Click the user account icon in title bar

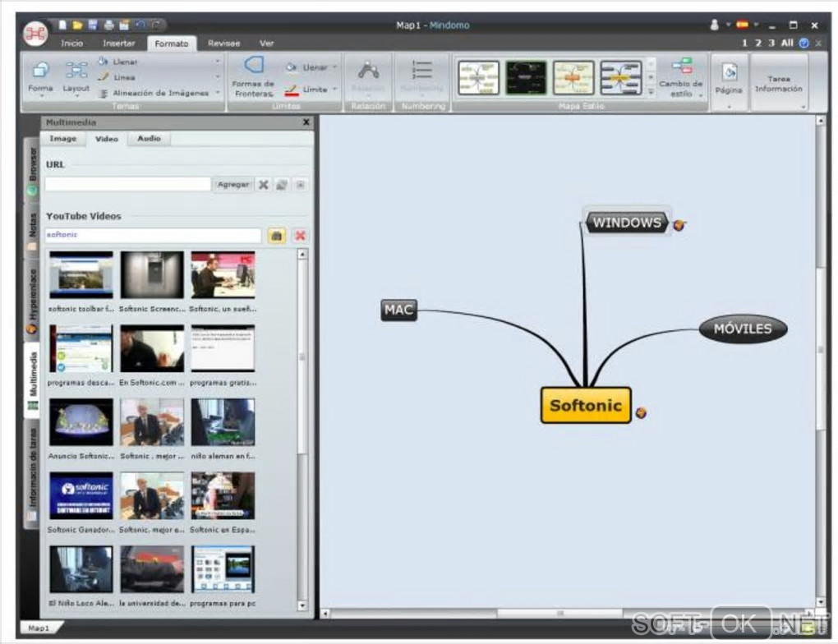tap(714, 25)
